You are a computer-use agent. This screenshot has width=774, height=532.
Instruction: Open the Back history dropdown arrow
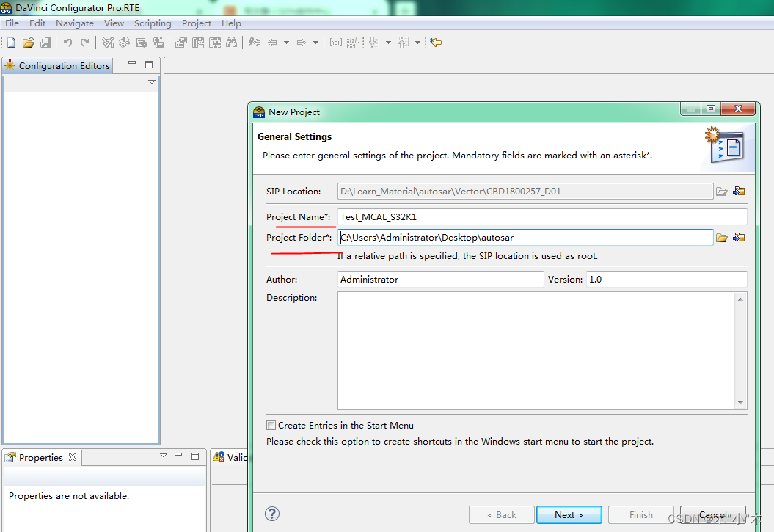point(286,43)
